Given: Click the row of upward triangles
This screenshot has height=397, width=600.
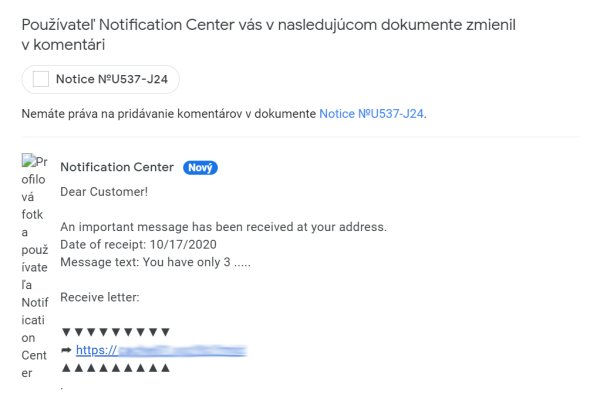Looking at the screenshot, I should (116, 368).
